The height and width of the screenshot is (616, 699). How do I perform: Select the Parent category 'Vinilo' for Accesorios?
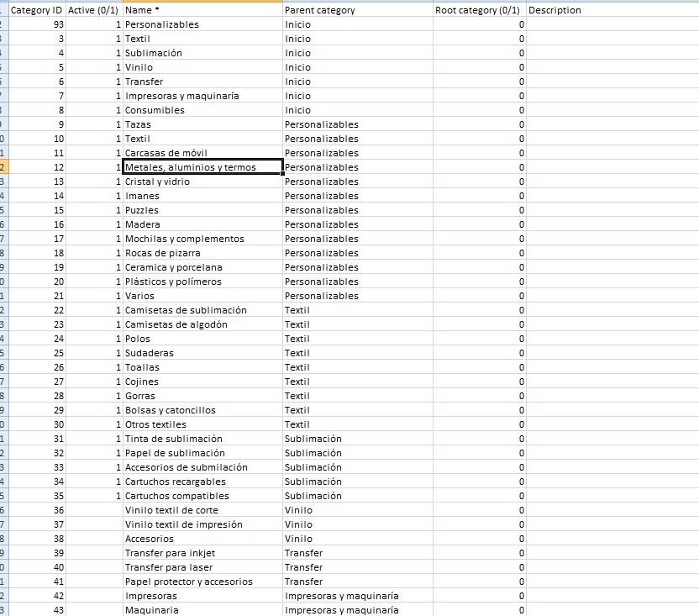pos(358,538)
